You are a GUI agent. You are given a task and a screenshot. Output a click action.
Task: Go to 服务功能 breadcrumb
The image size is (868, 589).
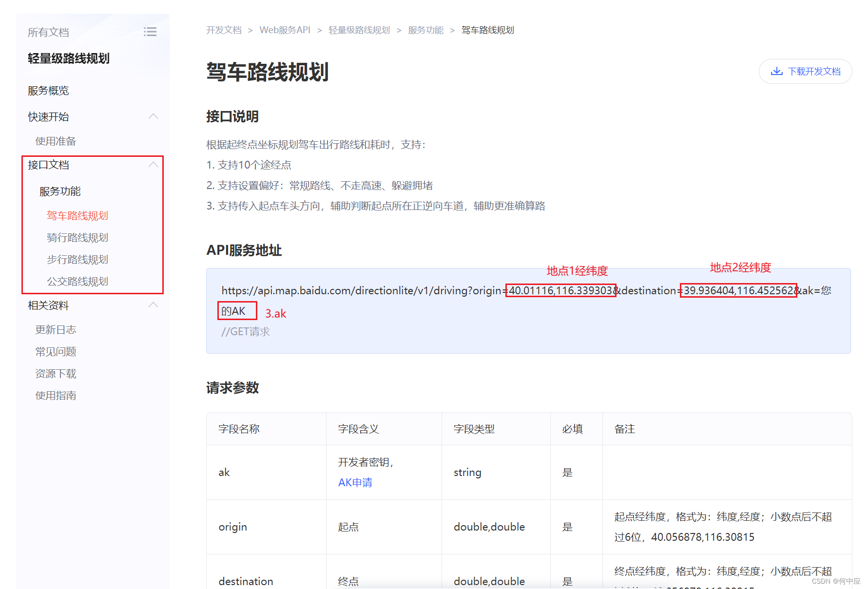pyautogui.click(x=425, y=30)
